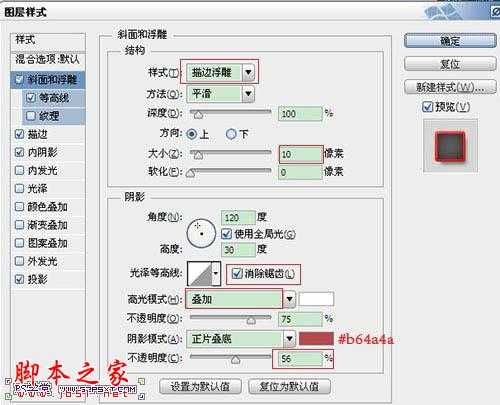The image size is (500, 405).
Task: Select the 下 direction radio button
Action: (x=231, y=134)
